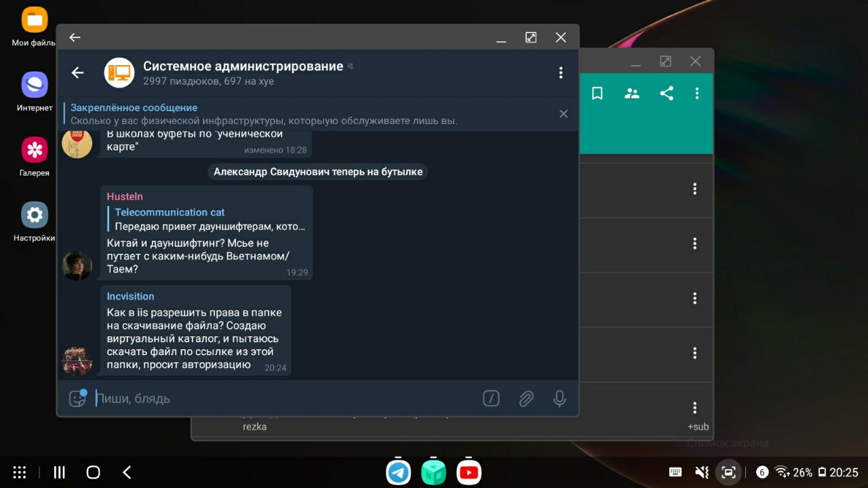Screen dimensions: 868x488
Task: Attach a file with the paperclip
Action: (526, 399)
